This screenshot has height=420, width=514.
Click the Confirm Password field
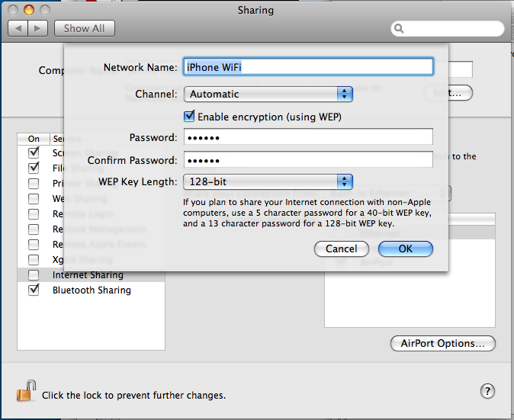point(308,159)
